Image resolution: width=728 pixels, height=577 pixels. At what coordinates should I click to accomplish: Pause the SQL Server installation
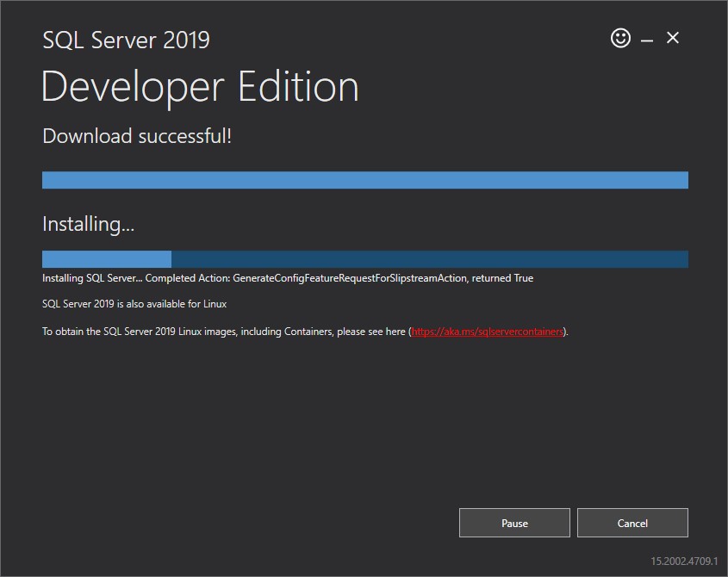514,523
